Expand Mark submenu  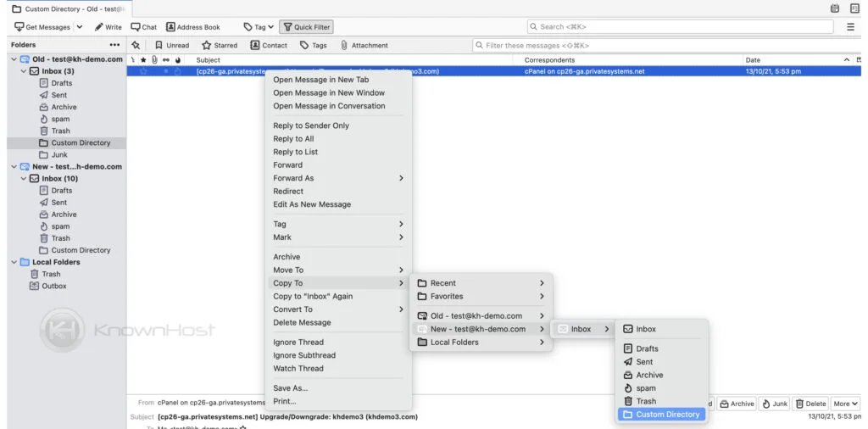[x=338, y=237]
